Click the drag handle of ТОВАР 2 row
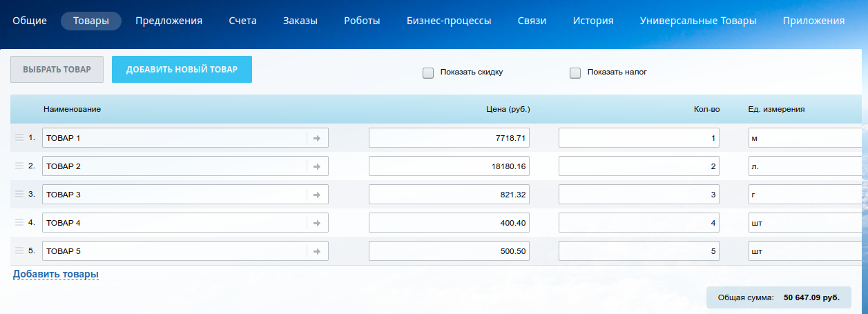Viewport: 868px width, 314px height. (19, 166)
